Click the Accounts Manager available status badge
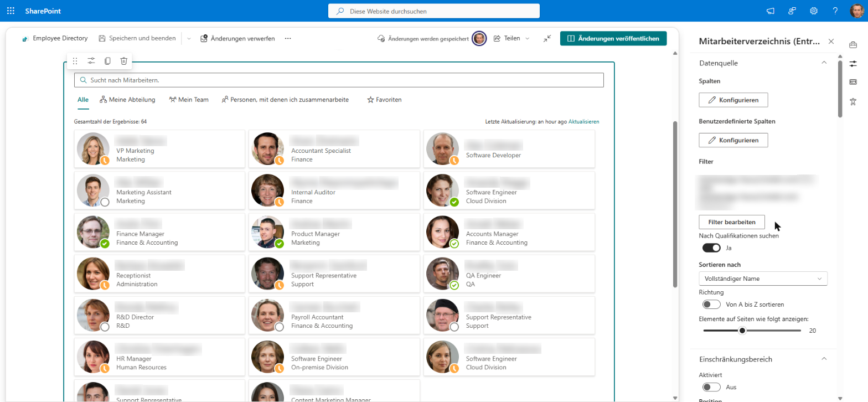 454,244
